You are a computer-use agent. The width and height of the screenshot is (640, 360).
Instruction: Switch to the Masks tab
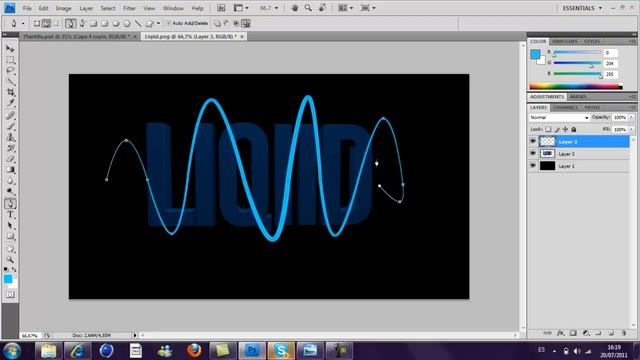(578, 97)
